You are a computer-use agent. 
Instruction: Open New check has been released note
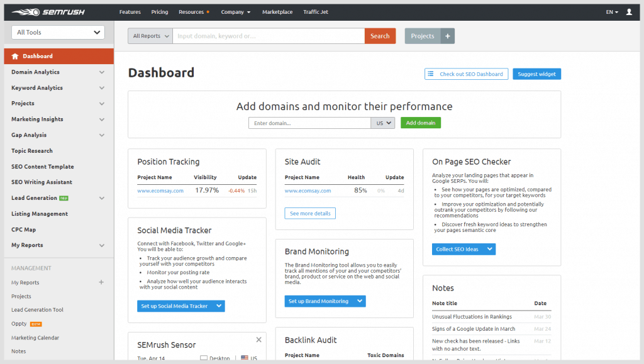click(475, 345)
